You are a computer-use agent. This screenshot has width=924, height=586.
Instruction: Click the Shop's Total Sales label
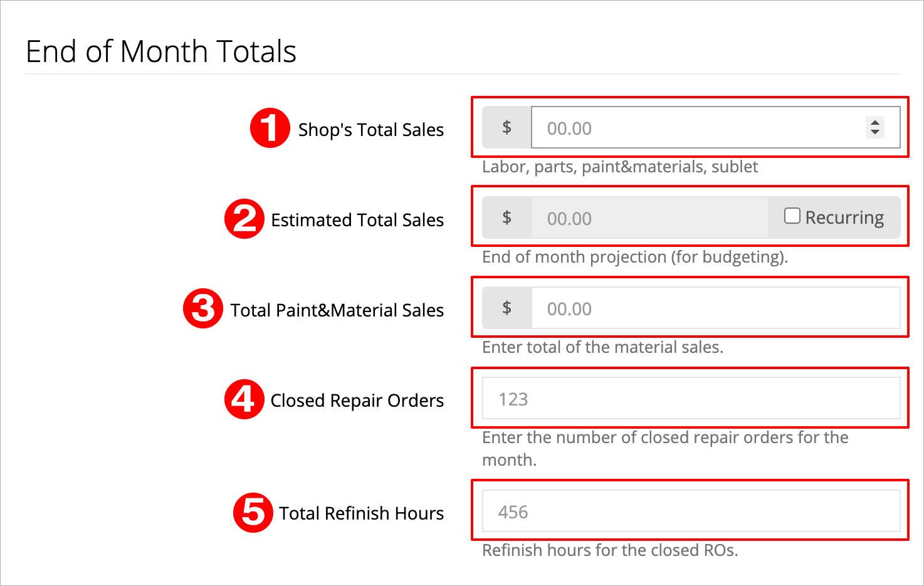(371, 129)
